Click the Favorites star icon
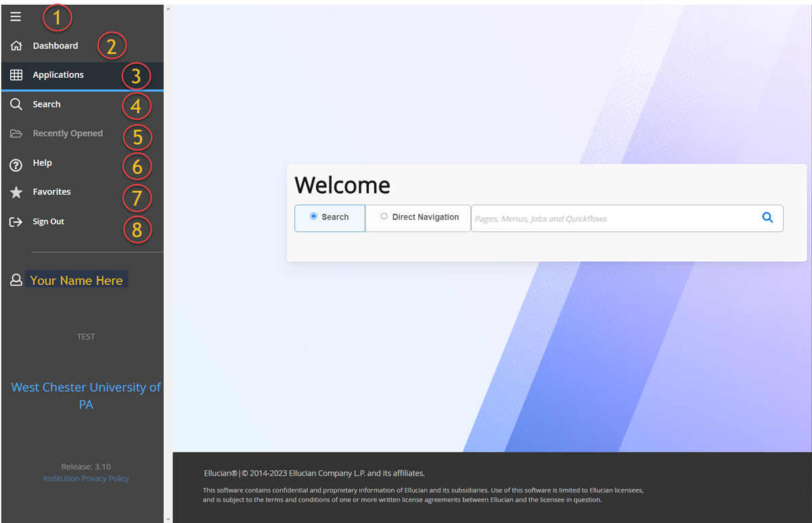 tap(16, 192)
